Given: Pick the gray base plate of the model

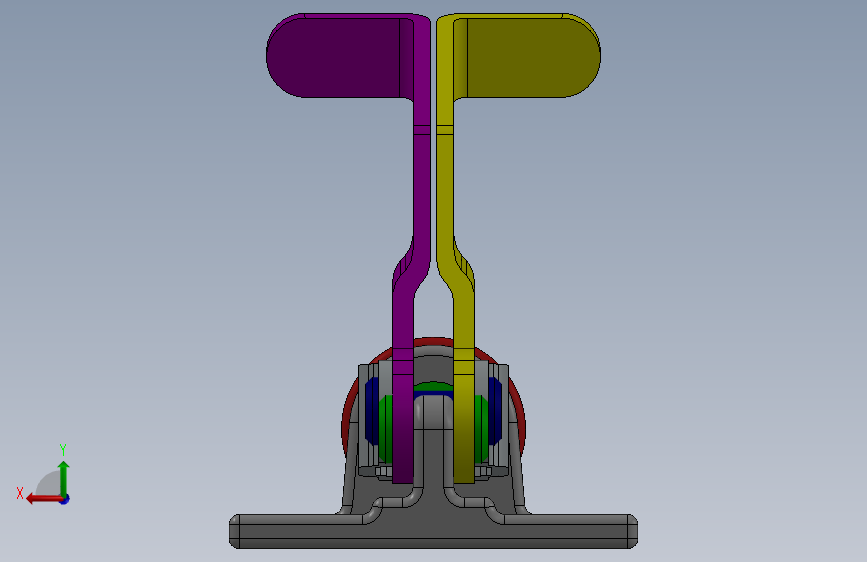Looking at the screenshot, I should (x=434, y=532).
